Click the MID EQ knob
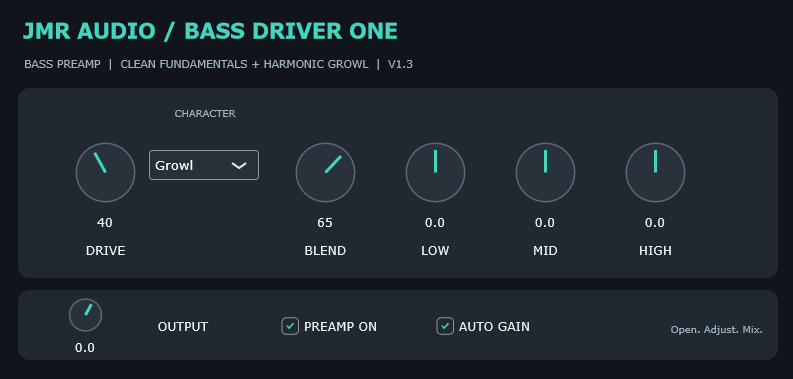 [x=545, y=173]
